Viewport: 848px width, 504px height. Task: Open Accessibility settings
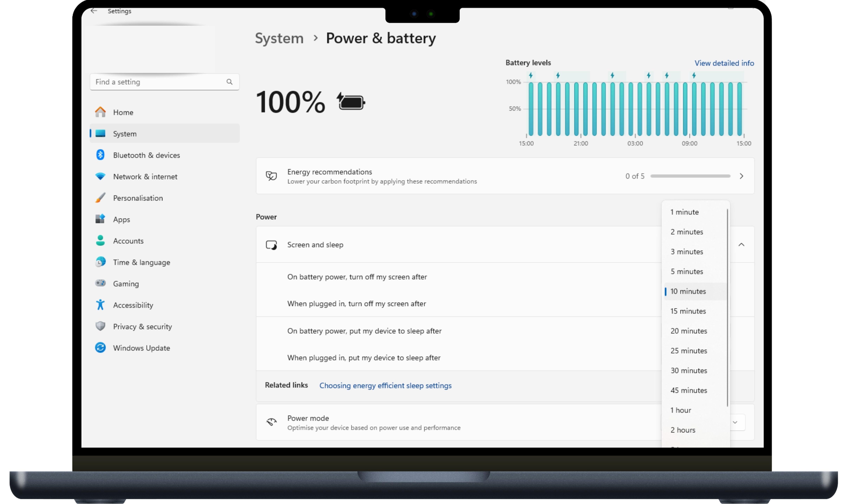165,305
